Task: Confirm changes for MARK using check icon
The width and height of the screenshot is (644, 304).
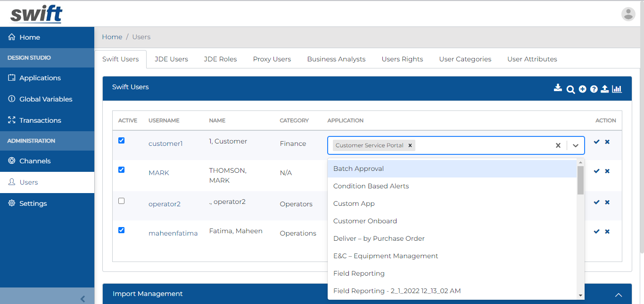Action: coord(596,171)
